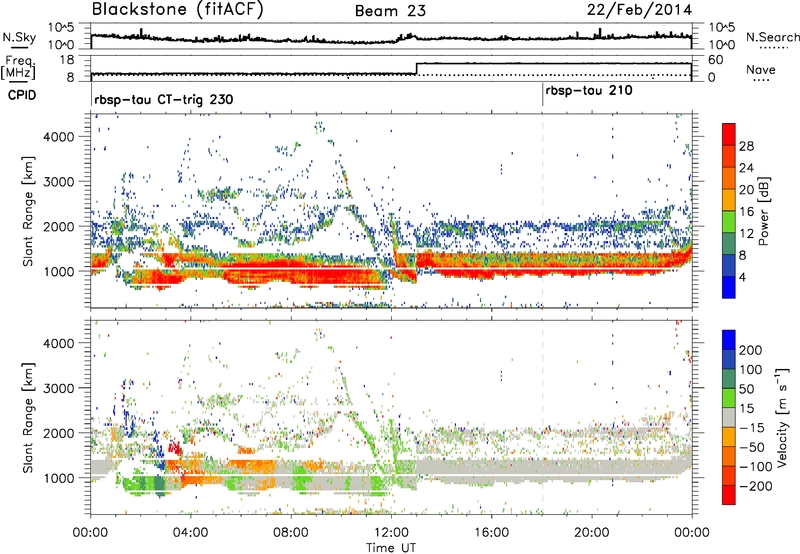Click the dashed CPID change marker in power panel
Image resolution: width=800 pixels, height=554 pixels.
(542, 211)
